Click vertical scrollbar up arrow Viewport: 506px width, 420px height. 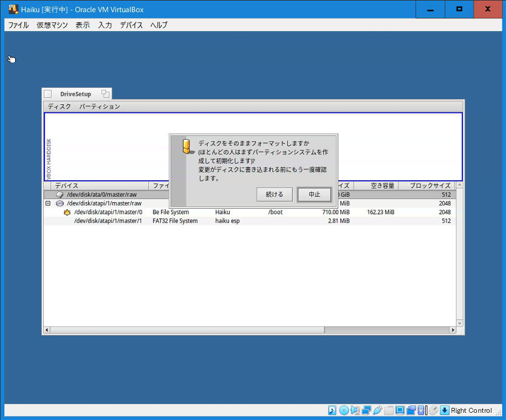(459, 185)
